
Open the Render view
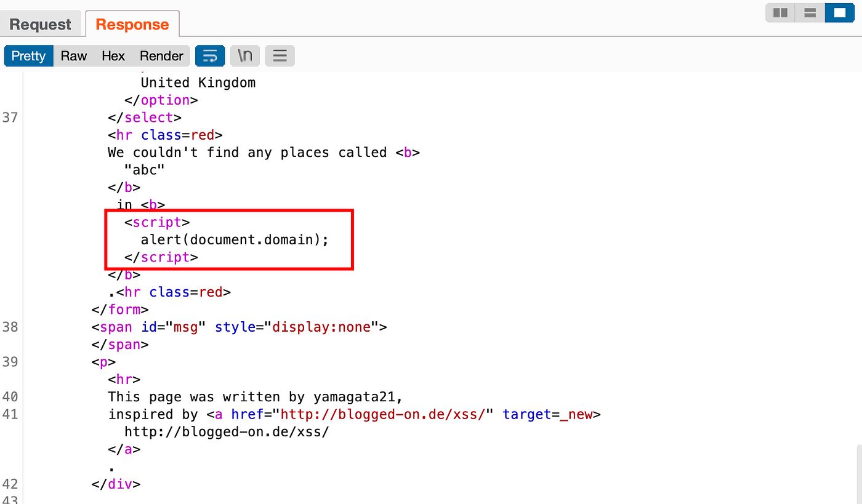(x=161, y=56)
